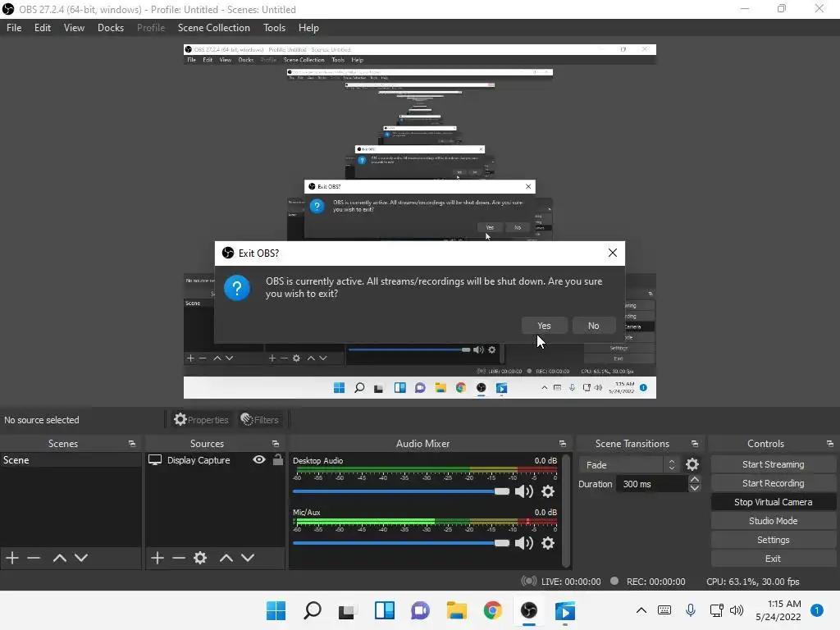Add a new scene with plus
Image resolution: width=840 pixels, height=630 pixels.
[11, 558]
